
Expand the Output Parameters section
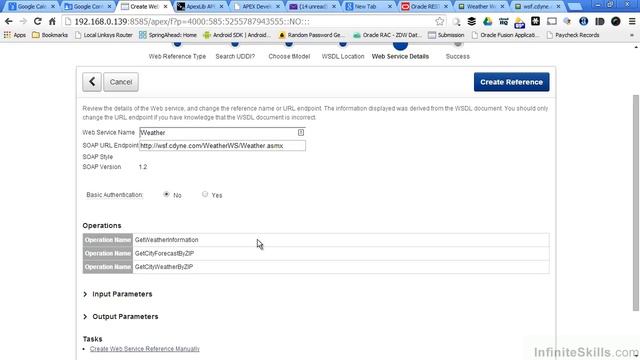pos(120,316)
